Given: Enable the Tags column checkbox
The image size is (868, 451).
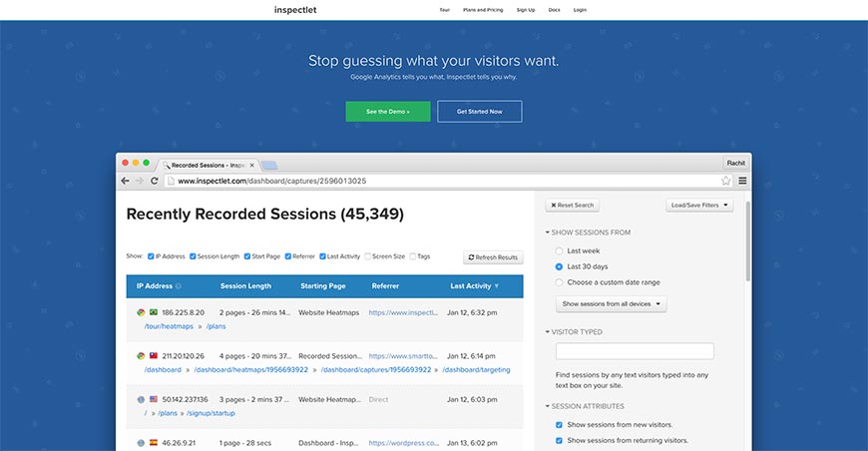Looking at the screenshot, I should pos(413,256).
